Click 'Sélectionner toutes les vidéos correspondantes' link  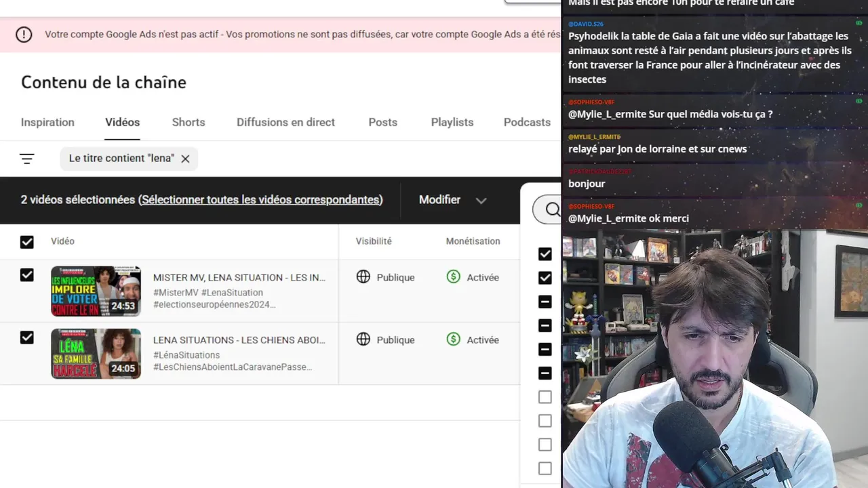tap(262, 200)
